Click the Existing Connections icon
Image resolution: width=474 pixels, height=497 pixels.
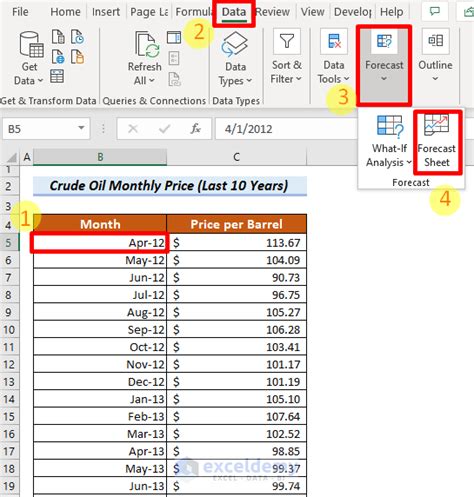(78, 57)
